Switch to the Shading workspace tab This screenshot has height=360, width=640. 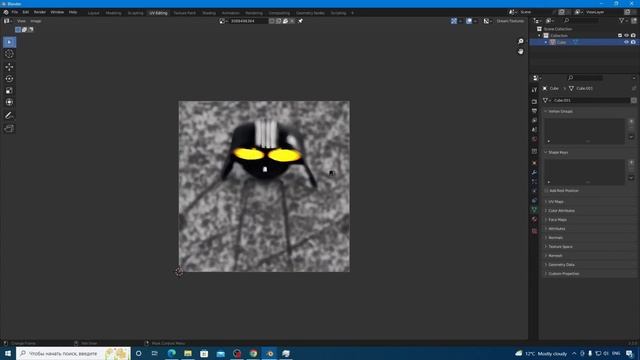[x=209, y=13]
